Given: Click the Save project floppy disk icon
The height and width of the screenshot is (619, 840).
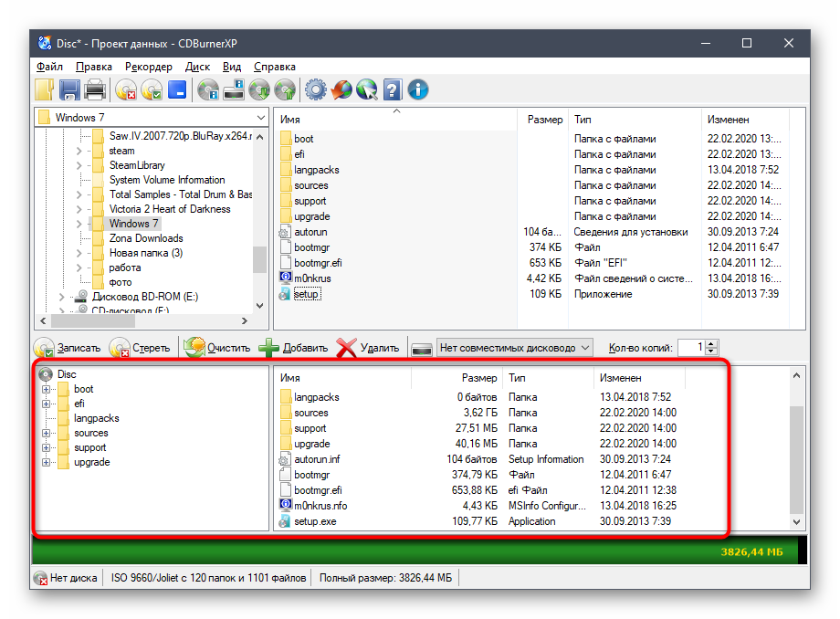Looking at the screenshot, I should [69, 89].
